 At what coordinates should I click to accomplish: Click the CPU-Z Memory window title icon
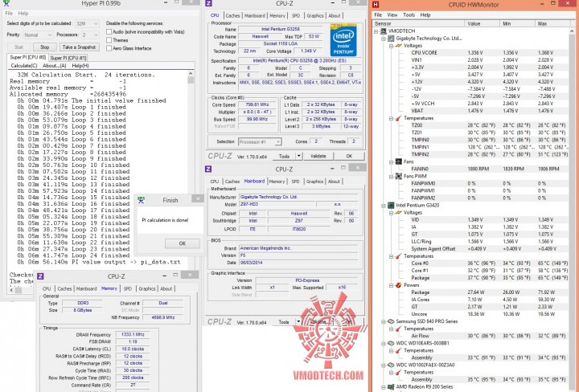(x=41, y=276)
